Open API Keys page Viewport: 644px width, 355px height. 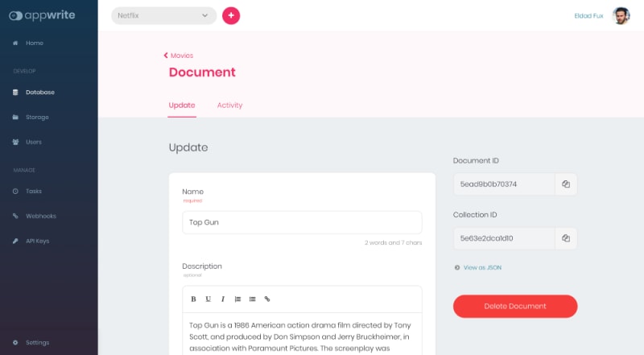pyautogui.click(x=37, y=241)
